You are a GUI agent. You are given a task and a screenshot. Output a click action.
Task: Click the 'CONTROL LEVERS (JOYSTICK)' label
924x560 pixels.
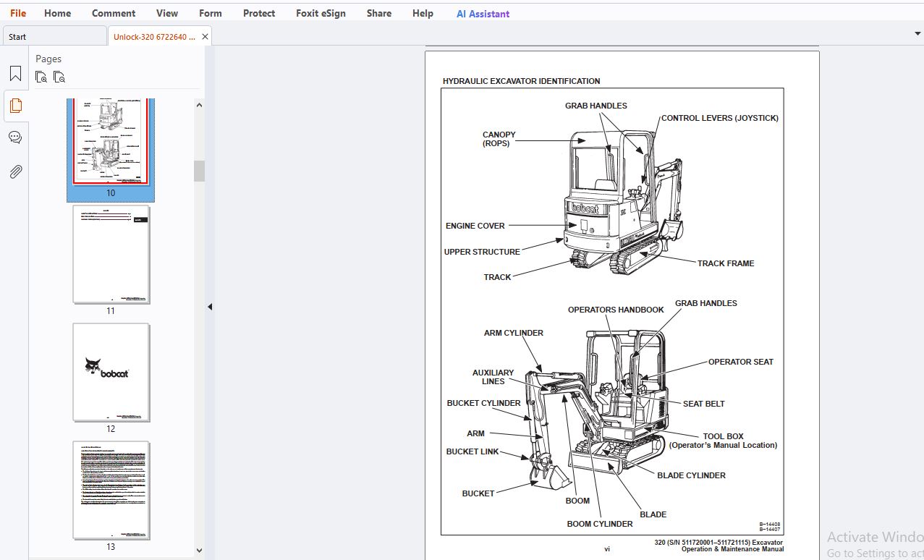point(719,118)
